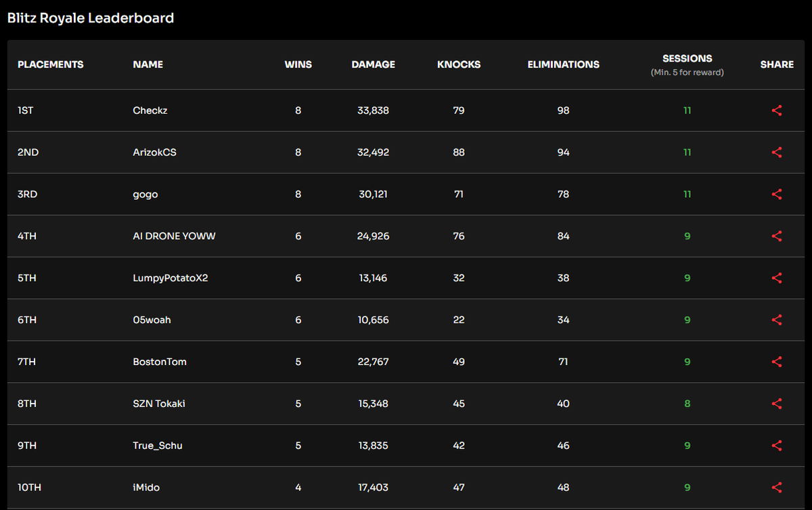The width and height of the screenshot is (812, 510).
Task: Click the 7TH placement cell
Action: (27, 362)
